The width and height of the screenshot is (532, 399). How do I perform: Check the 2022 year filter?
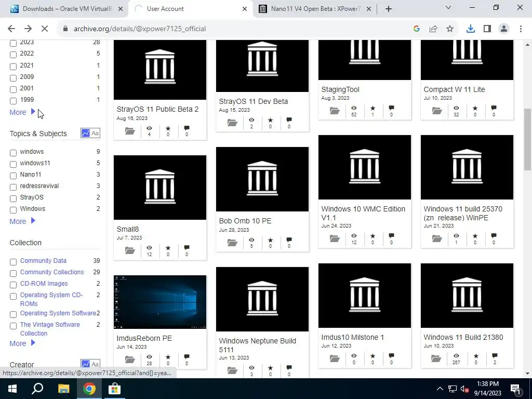tap(13, 55)
